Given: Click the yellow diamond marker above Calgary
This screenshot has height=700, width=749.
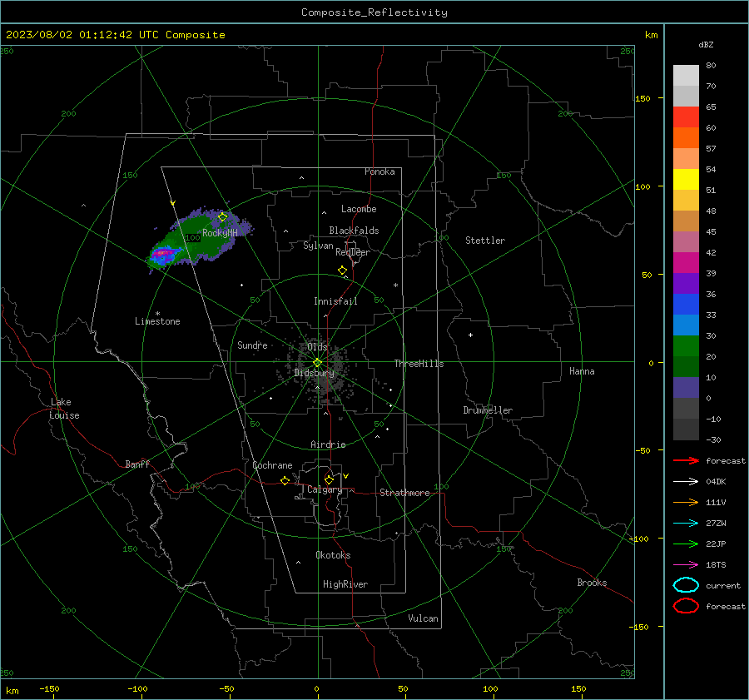Looking at the screenshot, I should (329, 479).
